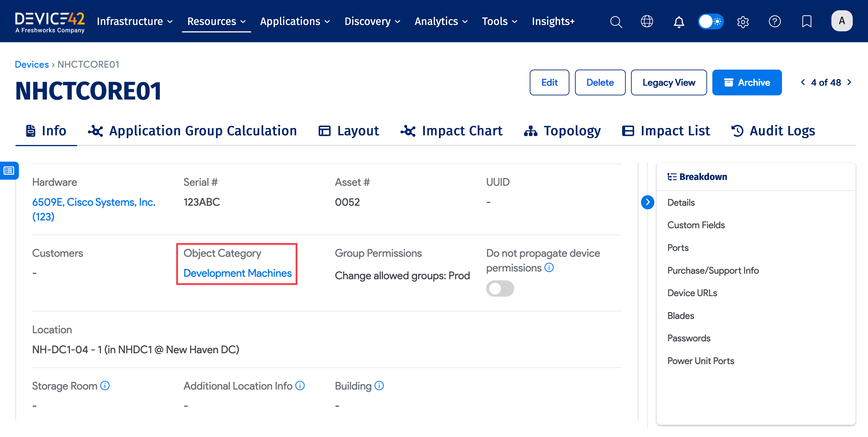This screenshot has width=868, height=437.
Task: Expand the Applications dropdown
Action: (295, 21)
